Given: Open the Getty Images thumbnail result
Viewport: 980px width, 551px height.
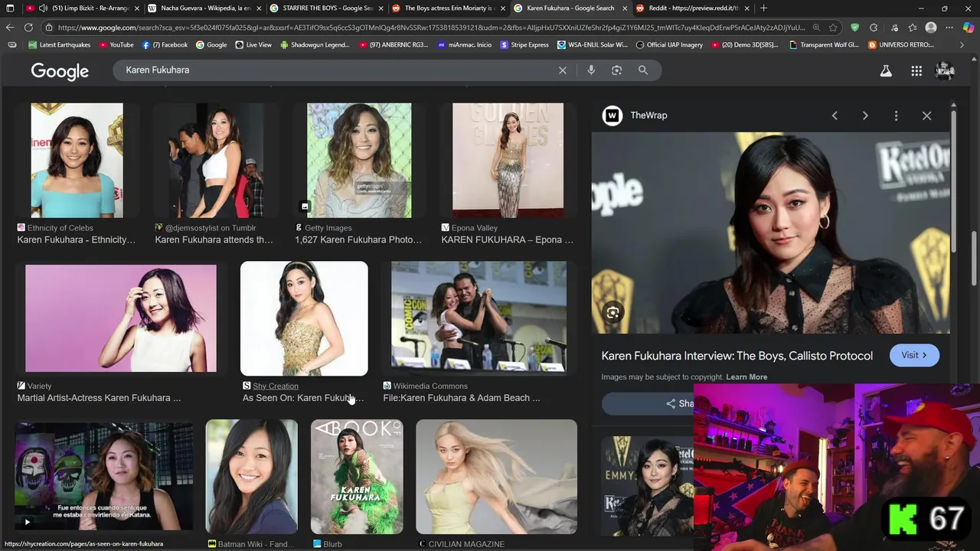Looking at the screenshot, I should (x=359, y=161).
